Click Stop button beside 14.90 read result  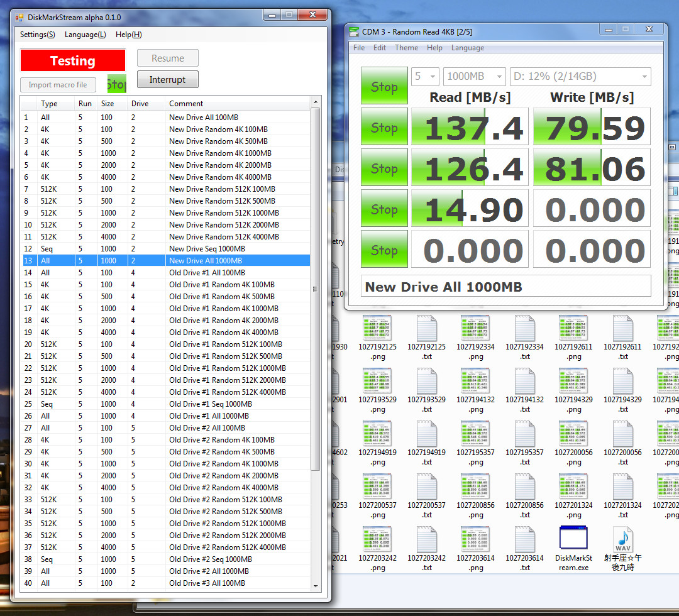(384, 208)
